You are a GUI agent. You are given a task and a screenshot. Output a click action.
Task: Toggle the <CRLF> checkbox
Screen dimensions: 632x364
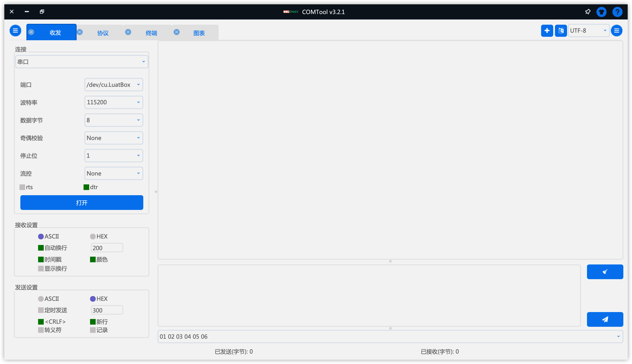point(41,322)
